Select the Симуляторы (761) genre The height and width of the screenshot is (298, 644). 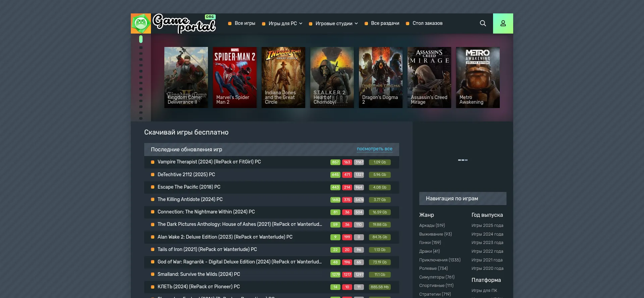(x=437, y=277)
